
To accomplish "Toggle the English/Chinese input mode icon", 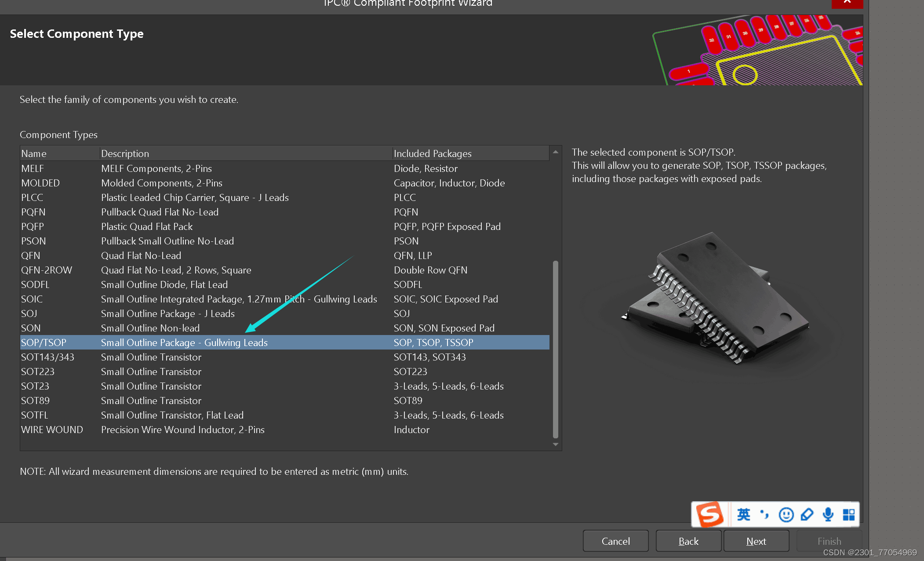I will point(743,514).
